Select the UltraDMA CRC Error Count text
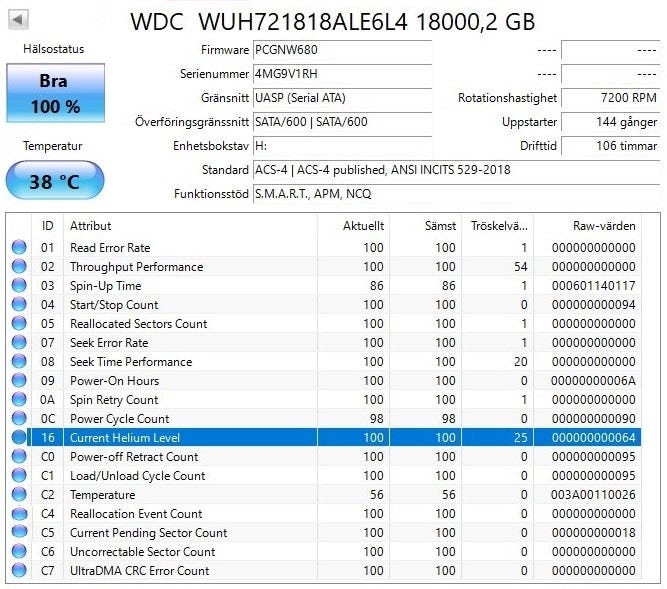This screenshot has height=589, width=667. click(x=140, y=571)
